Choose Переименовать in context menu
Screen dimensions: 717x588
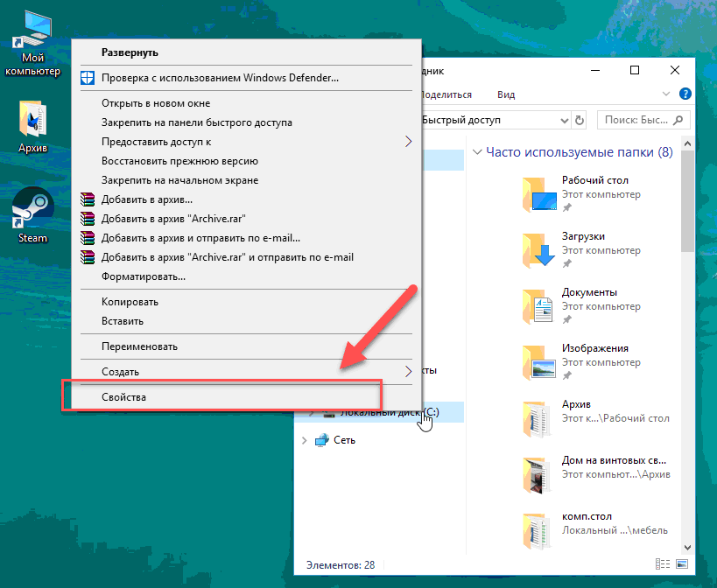coord(247,346)
